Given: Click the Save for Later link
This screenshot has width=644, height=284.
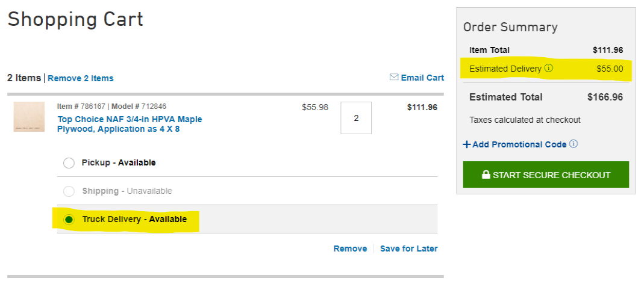Looking at the screenshot, I should point(408,248).
